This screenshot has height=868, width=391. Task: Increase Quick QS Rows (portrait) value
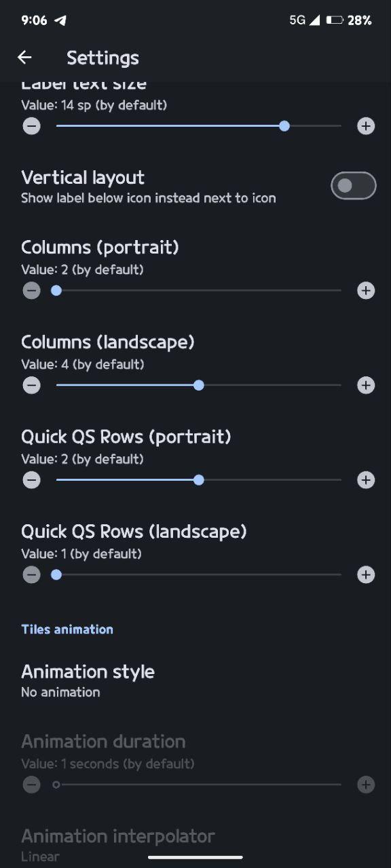[366, 480]
